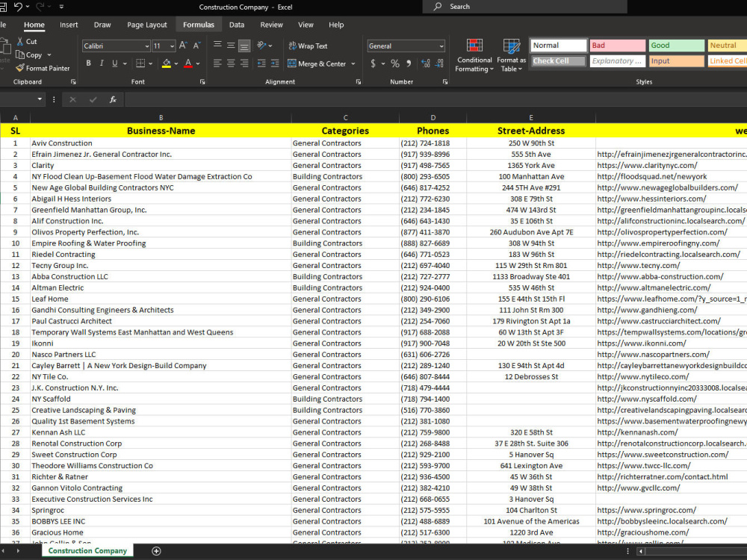Apply Percent Style format
This screenshot has width=747, height=560.
(395, 63)
